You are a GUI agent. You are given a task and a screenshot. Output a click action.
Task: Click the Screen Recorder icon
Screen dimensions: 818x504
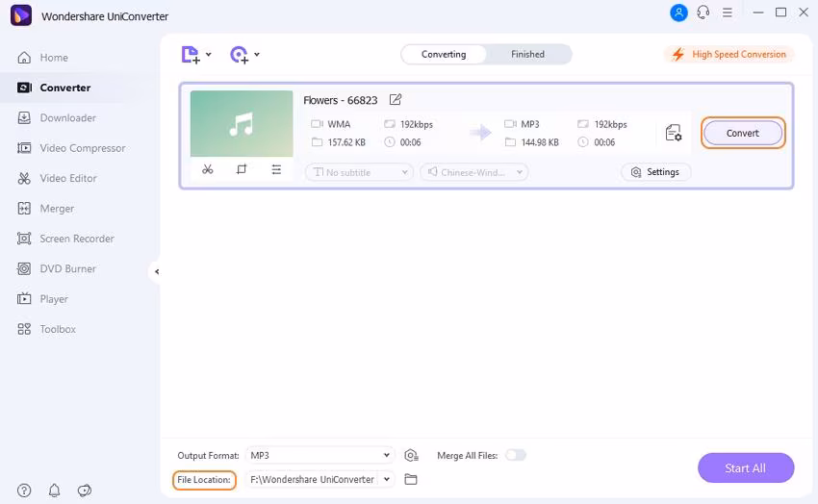pyautogui.click(x=24, y=239)
